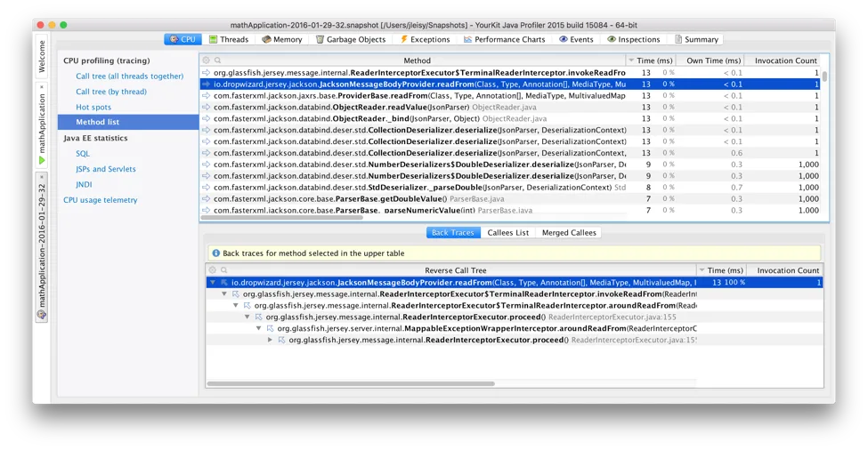This screenshot has height=450, width=868.
Task: Click the Garbage Objects trash icon
Action: click(x=320, y=39)
